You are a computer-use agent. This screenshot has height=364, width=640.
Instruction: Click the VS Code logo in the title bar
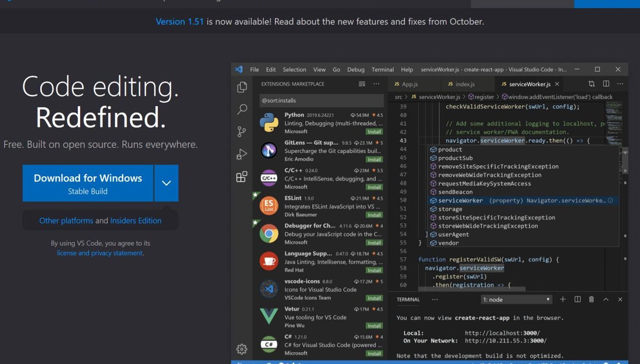point(239,70)
